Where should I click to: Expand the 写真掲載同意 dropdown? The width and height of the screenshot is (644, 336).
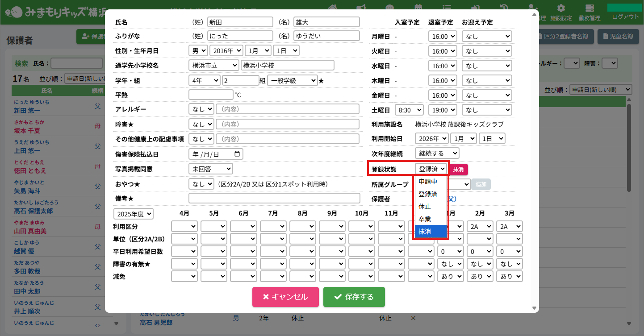[210, 169]
